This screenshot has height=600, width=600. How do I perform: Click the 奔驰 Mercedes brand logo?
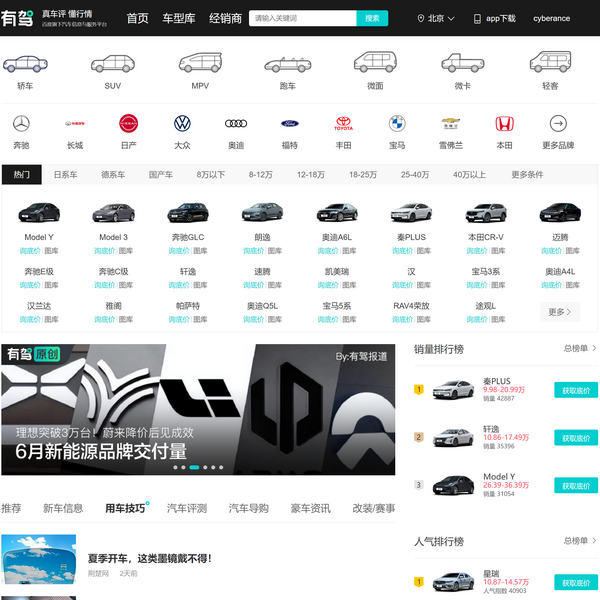(x=21, y=124)
